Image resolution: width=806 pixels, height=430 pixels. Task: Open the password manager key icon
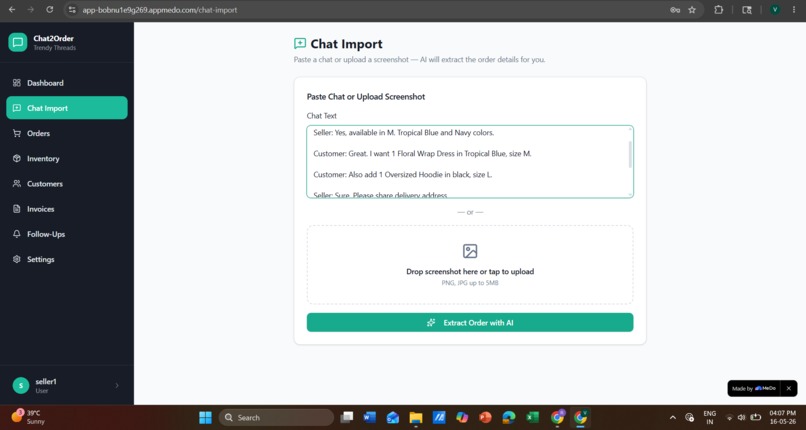[675, 10]
